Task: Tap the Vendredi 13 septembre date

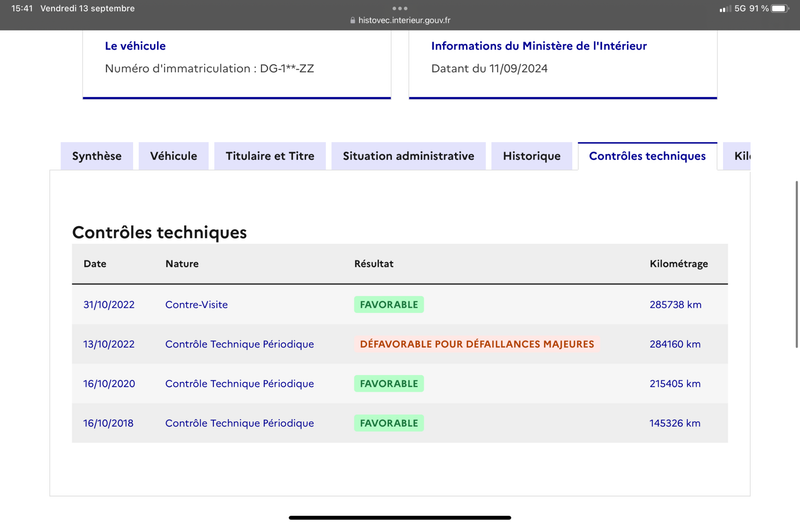Action: tap(87, 9)
